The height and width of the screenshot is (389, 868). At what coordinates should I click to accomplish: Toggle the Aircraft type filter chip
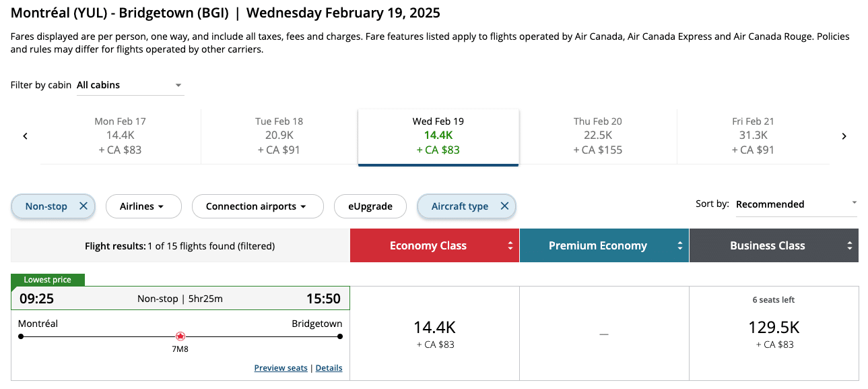pos(460,206)
